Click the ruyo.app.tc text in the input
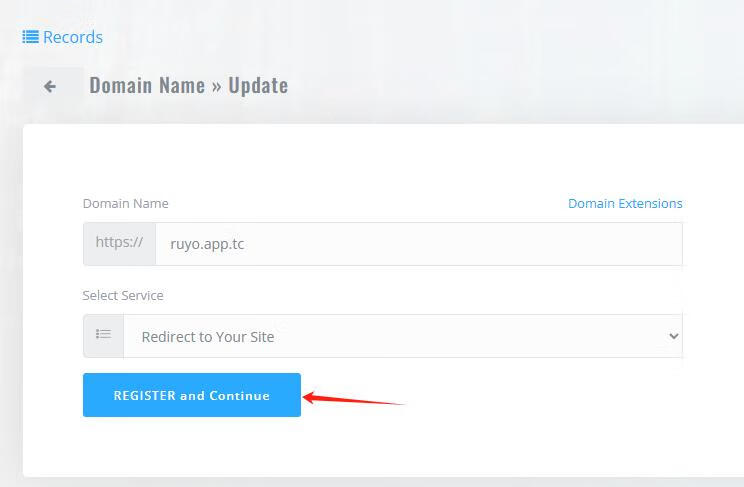Screen dimensions: 744x487 (207, 243)
